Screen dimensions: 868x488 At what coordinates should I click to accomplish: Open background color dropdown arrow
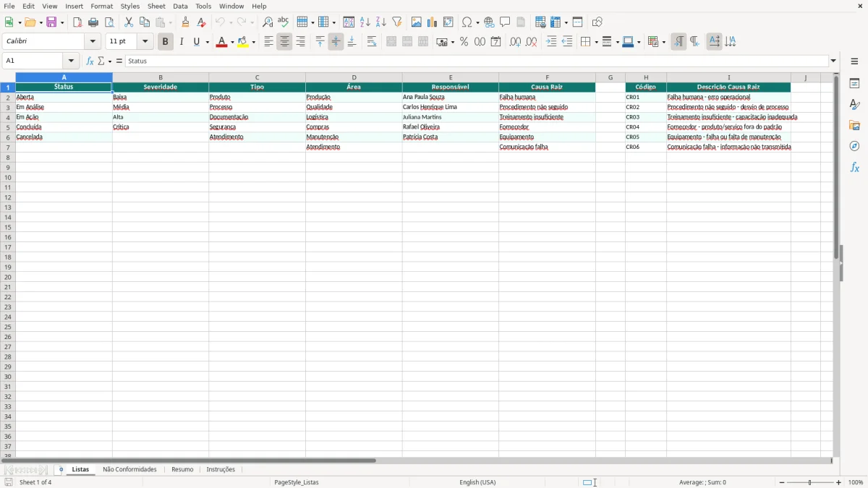tap(253, 42)
